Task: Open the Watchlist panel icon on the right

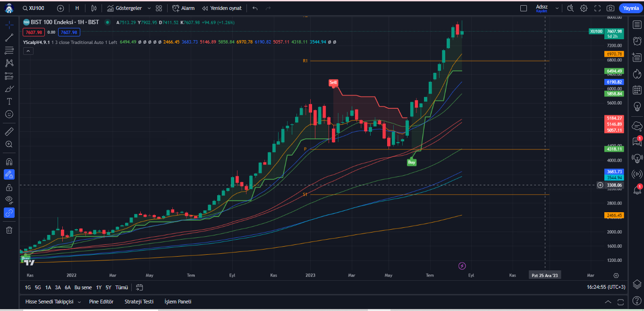Action: click(x=638, y=25)
